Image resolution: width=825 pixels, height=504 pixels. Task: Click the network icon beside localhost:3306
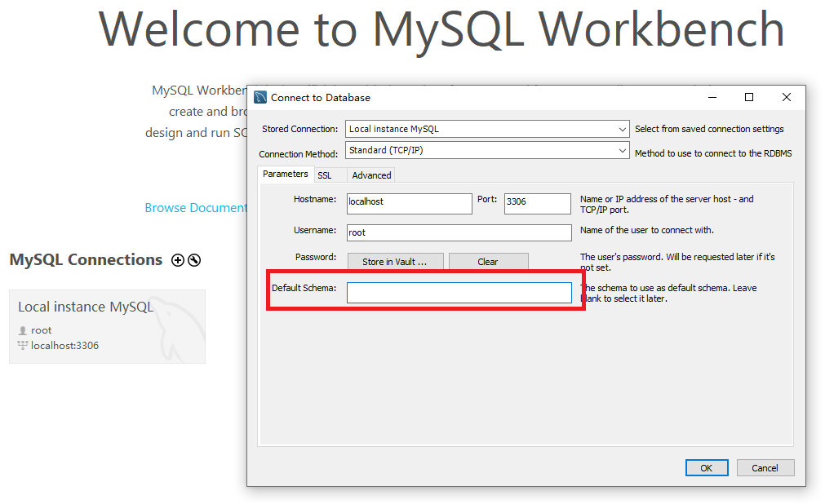pyautogui.click(x=23, y=345)
